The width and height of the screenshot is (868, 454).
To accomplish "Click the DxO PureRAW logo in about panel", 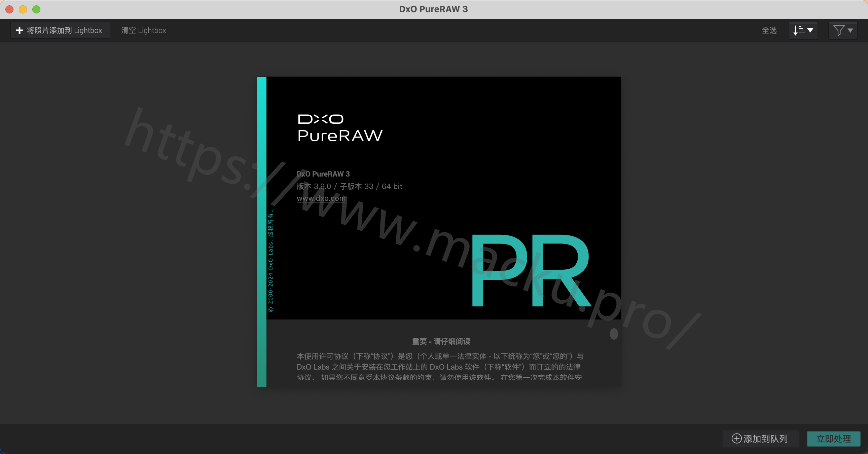I will 340,128.
